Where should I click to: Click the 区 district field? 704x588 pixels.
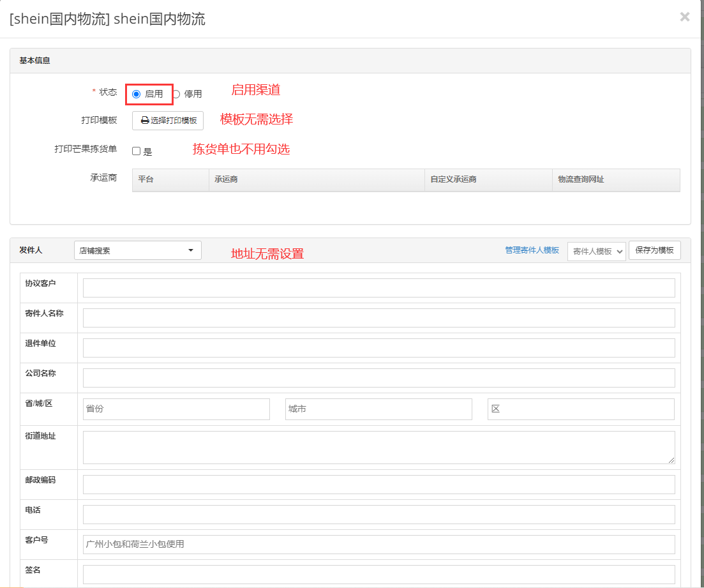(x=581, y=409)
